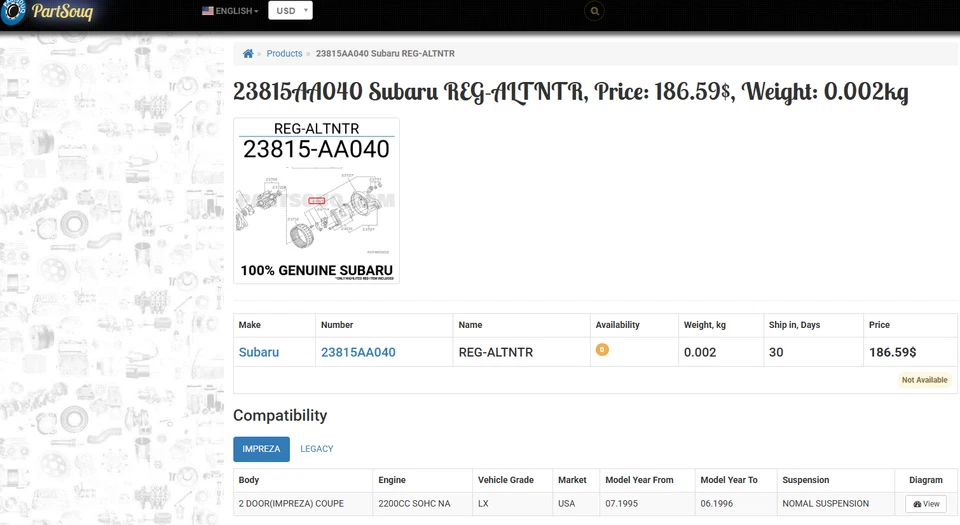Open the USD currency selector
This screenshot has width=960, height=525.
[x=290, y=11]
